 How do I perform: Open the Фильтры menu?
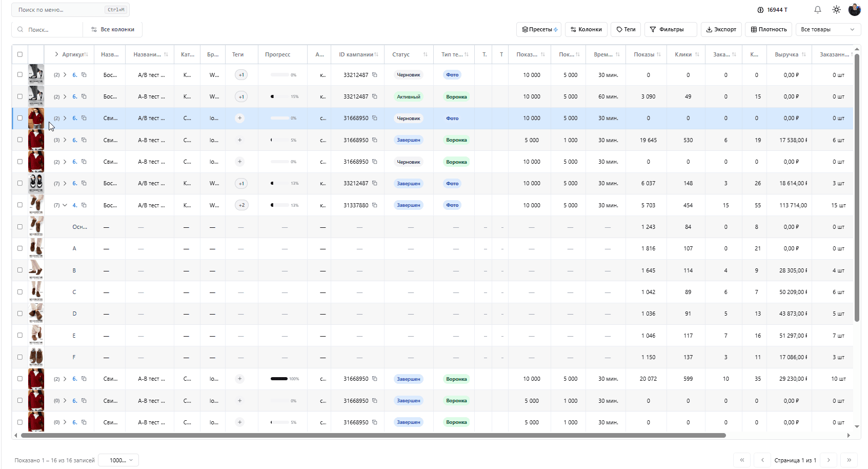pyautogui.click(x=670, y=29)
